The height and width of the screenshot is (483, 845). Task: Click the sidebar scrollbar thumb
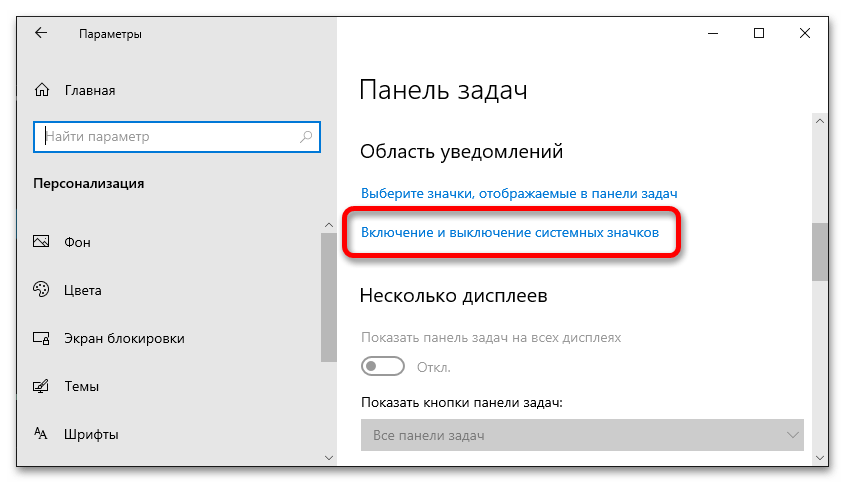(x=329, y=297)
